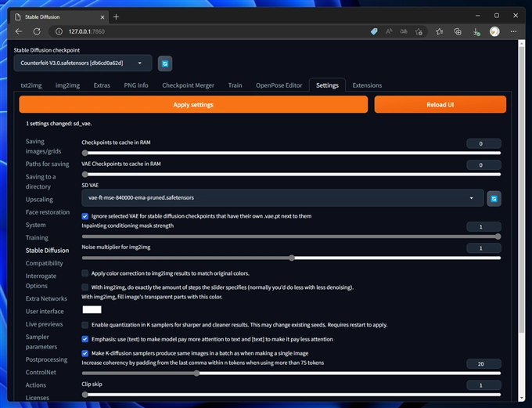Switch to the img2img tab
532x408 pixels.
pyautogui.click(x=67, y=85)
